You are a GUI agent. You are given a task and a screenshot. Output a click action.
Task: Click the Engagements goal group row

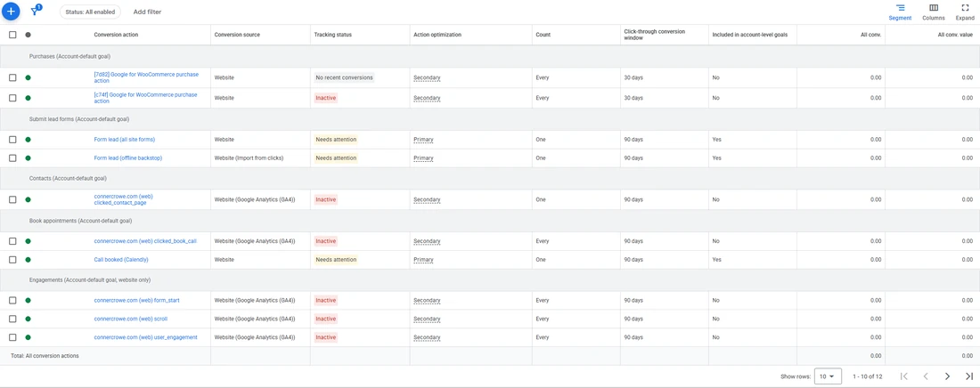pyautogui.click(x=490, y=280)
